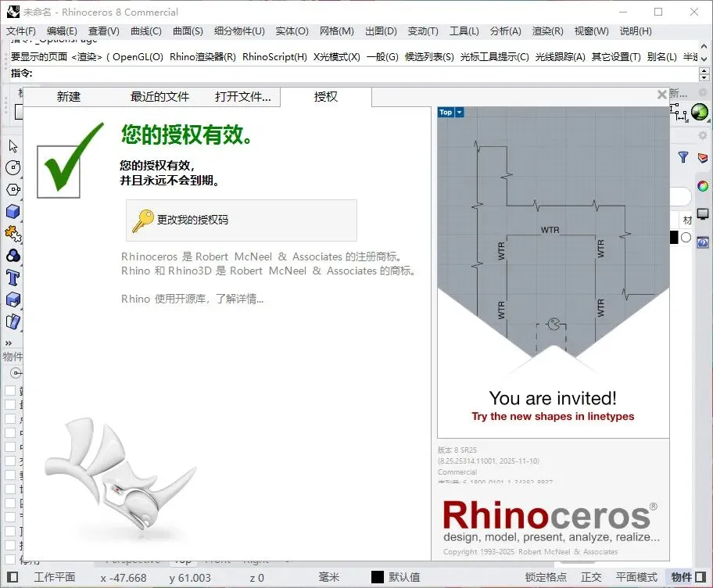Click the command line stepper arrows

coord(704,73)
